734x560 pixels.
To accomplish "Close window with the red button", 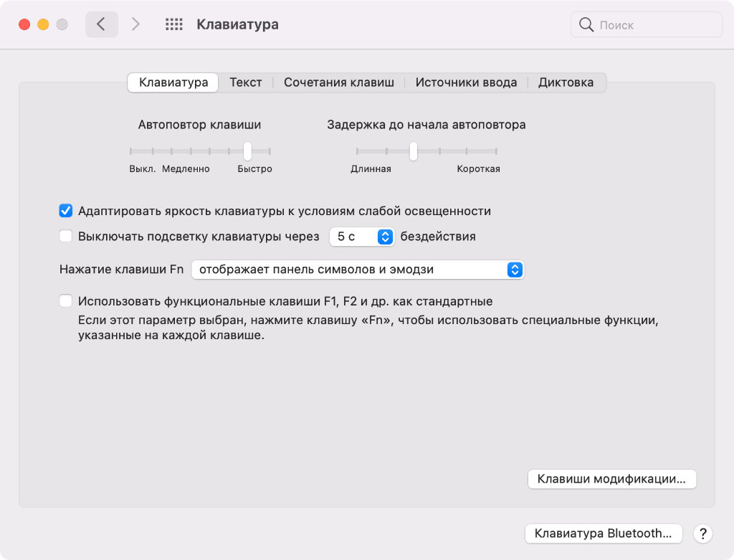I will [x=24, y=24].
